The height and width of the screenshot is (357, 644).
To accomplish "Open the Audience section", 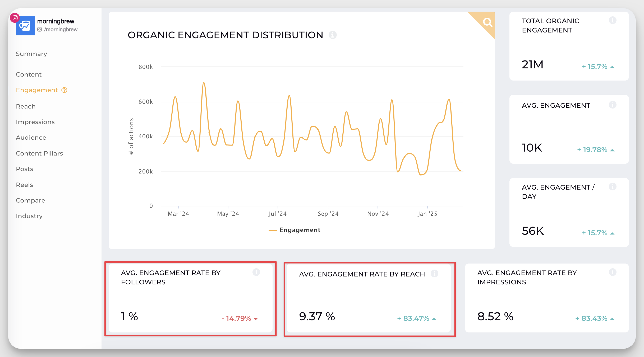I will coord(31,138).
